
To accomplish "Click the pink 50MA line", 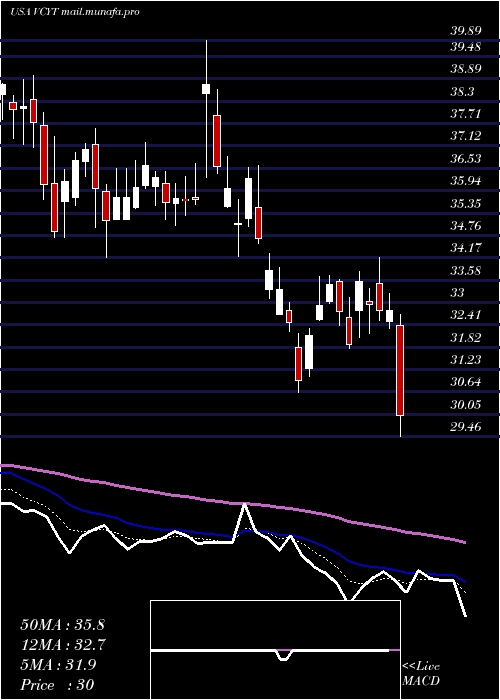I will tap(232, 504).
